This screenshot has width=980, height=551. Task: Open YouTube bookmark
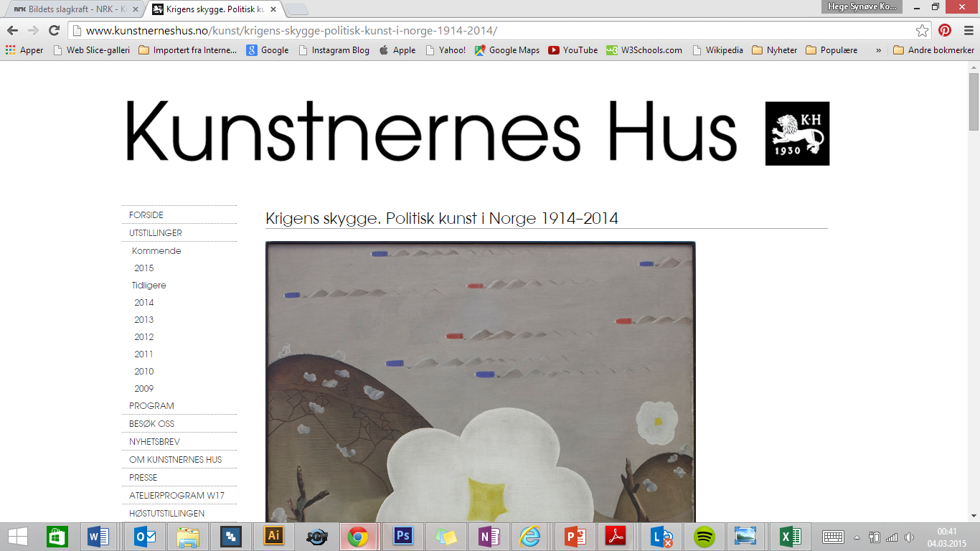click(573, 50)
